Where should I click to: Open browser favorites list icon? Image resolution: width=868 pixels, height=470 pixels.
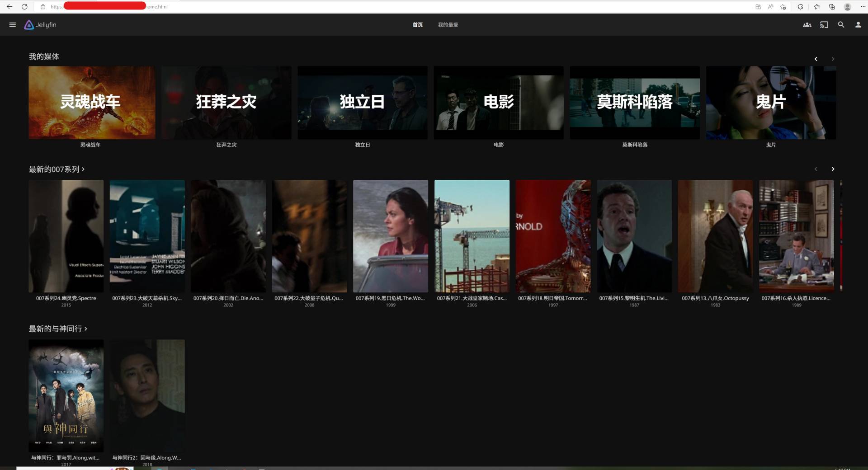816,7
